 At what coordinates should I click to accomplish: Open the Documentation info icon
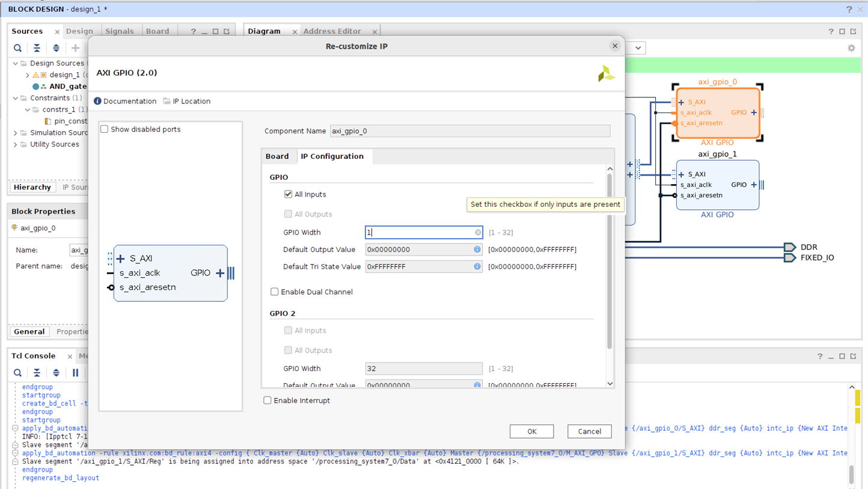click(x=97, y=101)
